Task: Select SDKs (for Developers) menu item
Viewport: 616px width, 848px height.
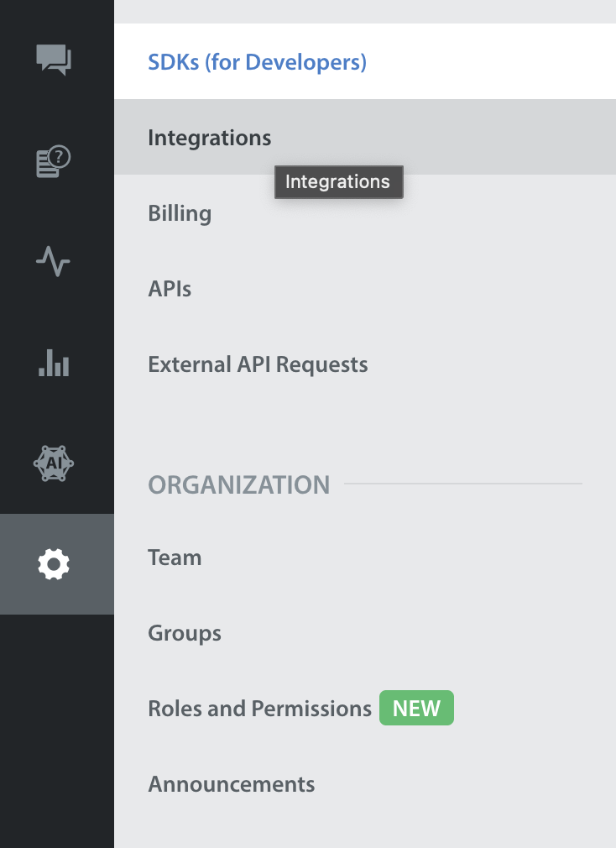Action: tap(365, 61)
